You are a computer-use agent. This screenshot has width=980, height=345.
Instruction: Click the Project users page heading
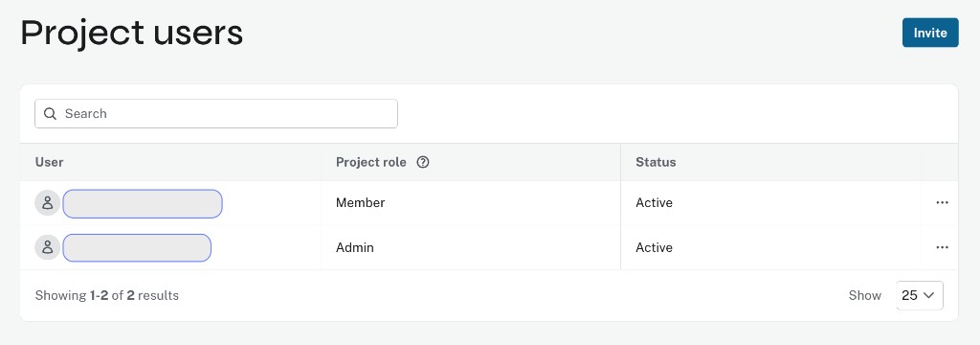(132, 33)
